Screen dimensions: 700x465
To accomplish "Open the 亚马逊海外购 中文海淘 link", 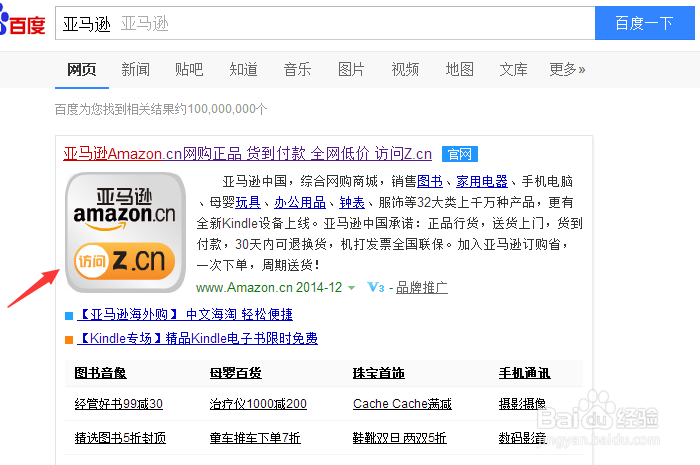I will (185, 315).
